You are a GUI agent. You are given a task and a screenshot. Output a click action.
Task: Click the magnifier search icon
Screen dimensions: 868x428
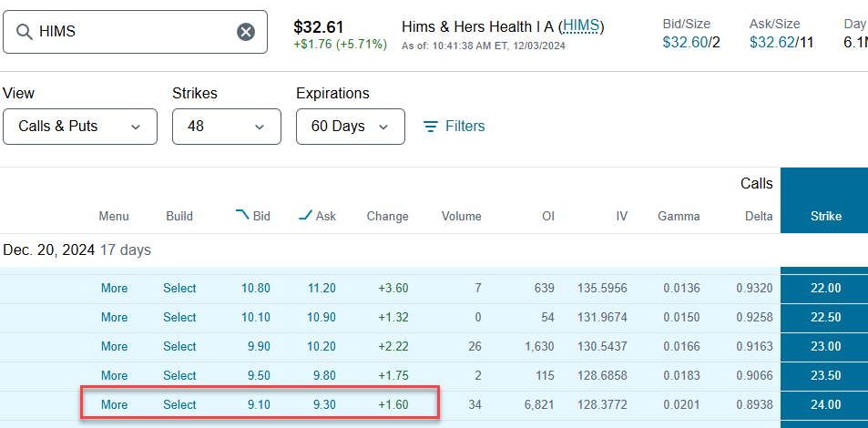pos(25,32)
